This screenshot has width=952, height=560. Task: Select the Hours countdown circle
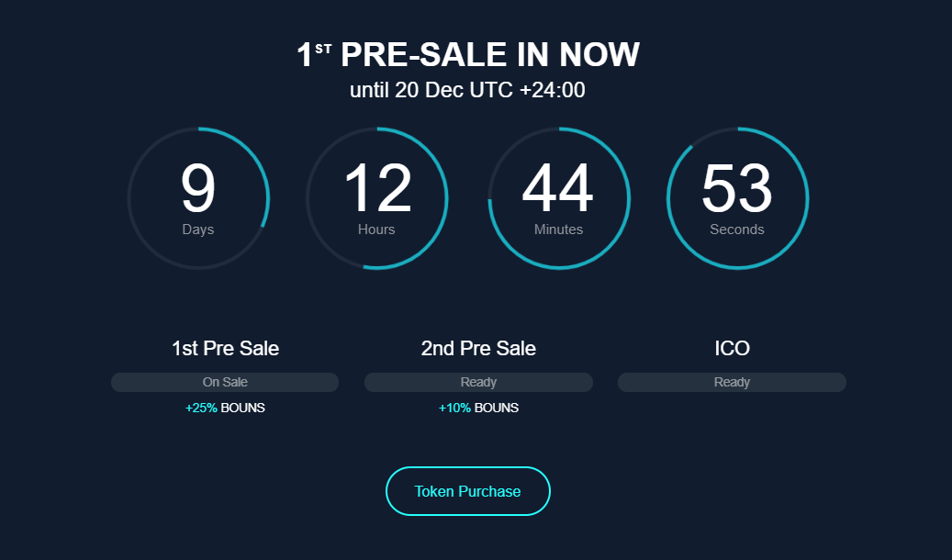pos(377,198)
